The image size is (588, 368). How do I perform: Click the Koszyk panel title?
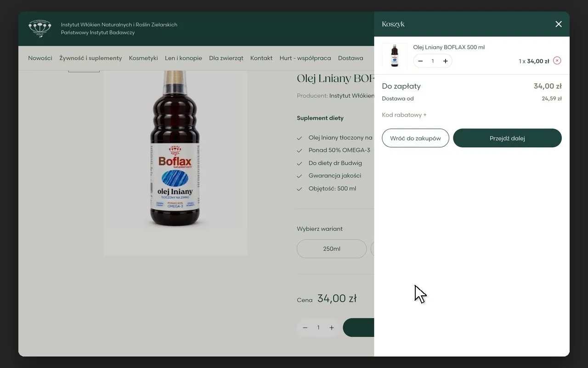point(393,24)
